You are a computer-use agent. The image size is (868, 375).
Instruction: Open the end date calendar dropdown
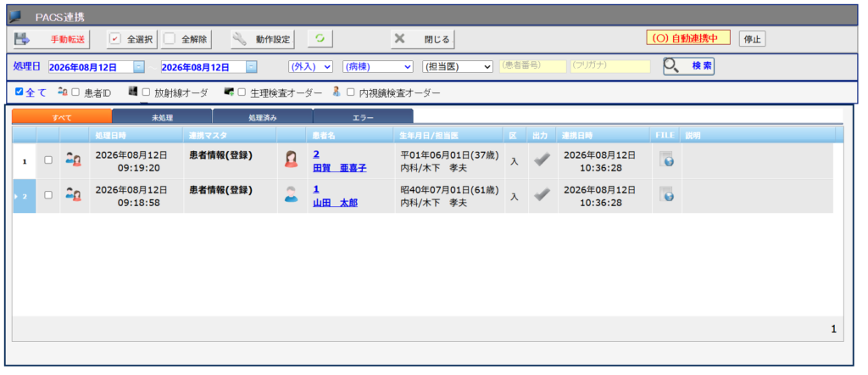tap(251, 67)
